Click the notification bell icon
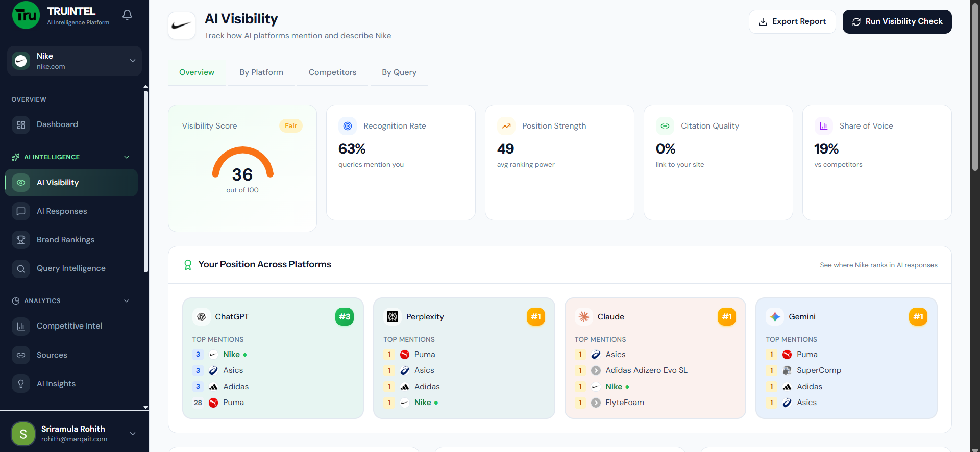Screen dimensions: 980x452 [x=127, y=15]
